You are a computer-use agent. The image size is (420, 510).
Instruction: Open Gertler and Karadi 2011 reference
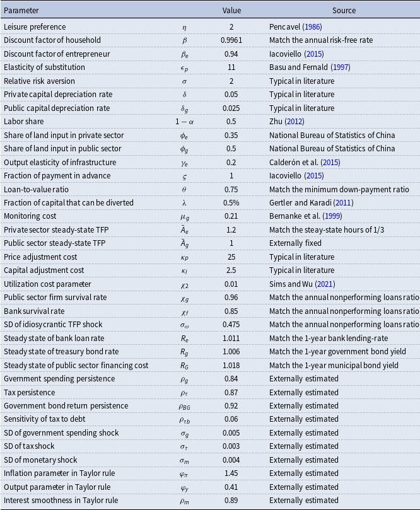pyautogui.click(x=341, y=202)
